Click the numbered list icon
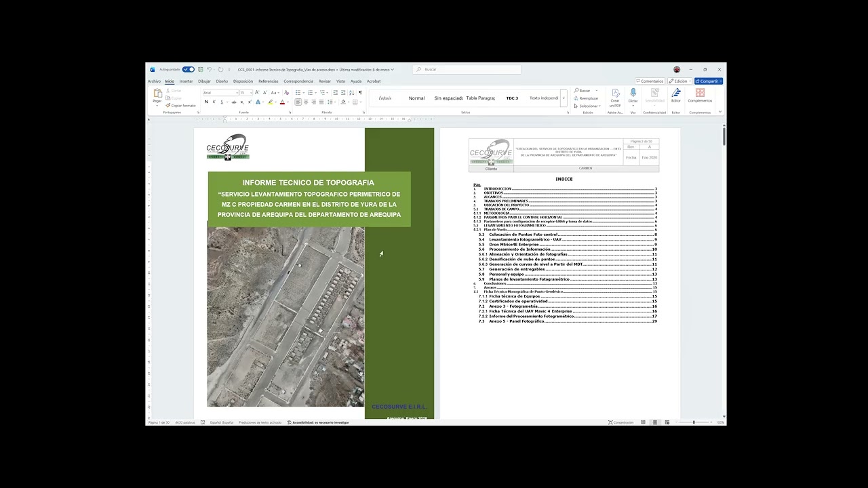This screenshot has height=488, width=868. pyautogui.click(x=310, y=92)
